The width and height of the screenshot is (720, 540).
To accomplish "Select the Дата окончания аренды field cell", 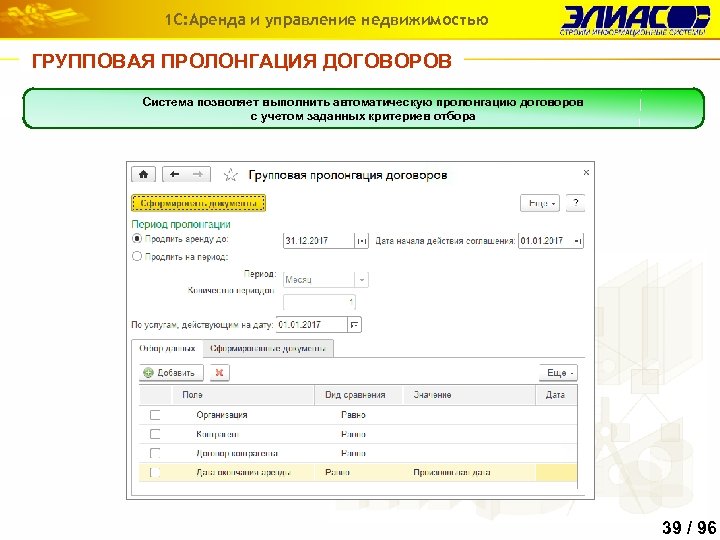I will pos(243,472).
